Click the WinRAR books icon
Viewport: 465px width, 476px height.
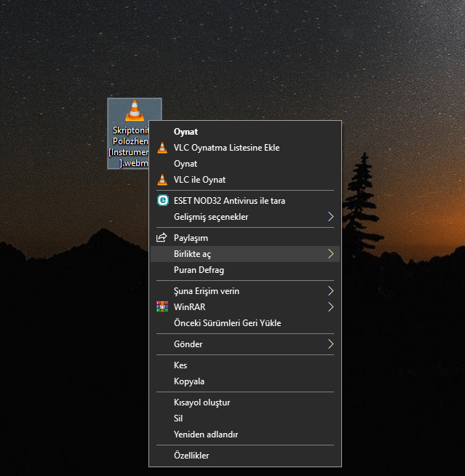162,307
